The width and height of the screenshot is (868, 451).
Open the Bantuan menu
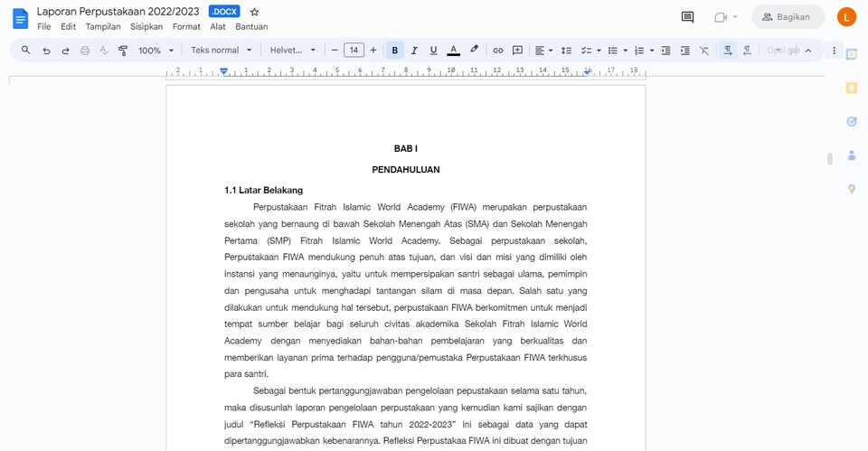(x=251, y=26)
